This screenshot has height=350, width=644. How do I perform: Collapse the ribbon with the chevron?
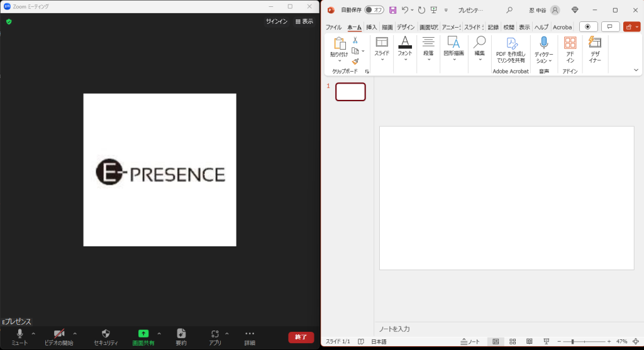[636, 70]
